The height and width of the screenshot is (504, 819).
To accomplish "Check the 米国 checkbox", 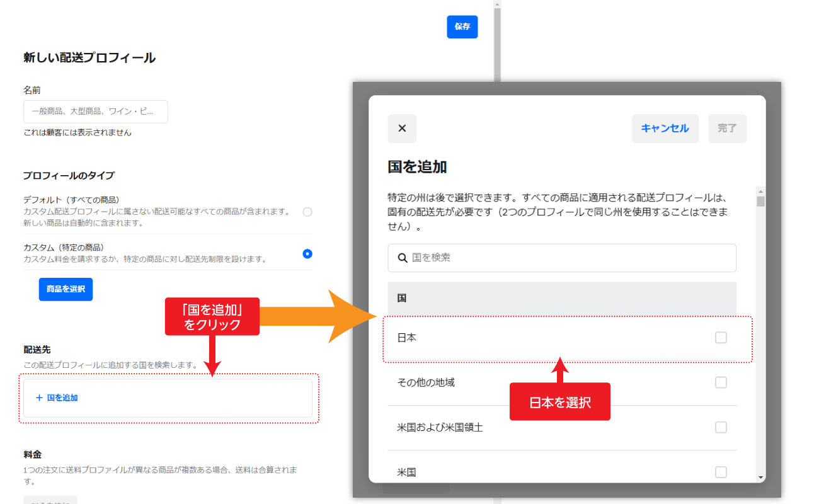I will 721,471.
